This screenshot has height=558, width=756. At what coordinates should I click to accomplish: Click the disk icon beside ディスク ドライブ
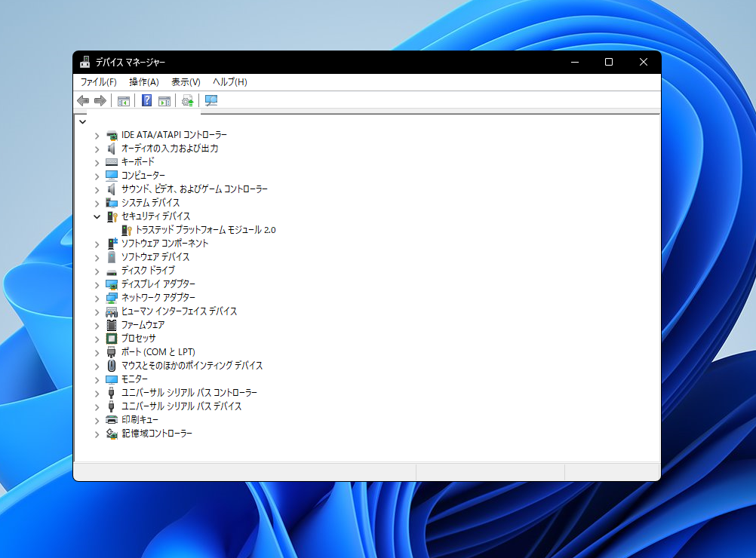[x=112, y=272]
